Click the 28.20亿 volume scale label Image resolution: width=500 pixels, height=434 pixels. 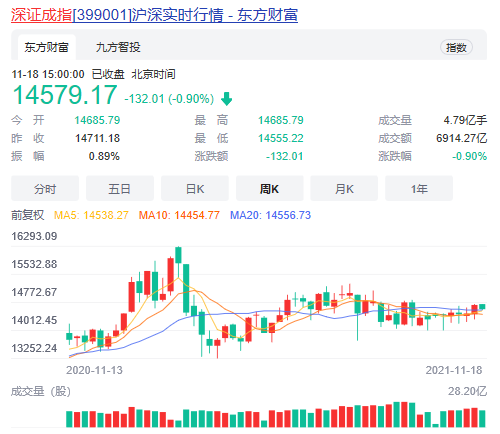467,391
